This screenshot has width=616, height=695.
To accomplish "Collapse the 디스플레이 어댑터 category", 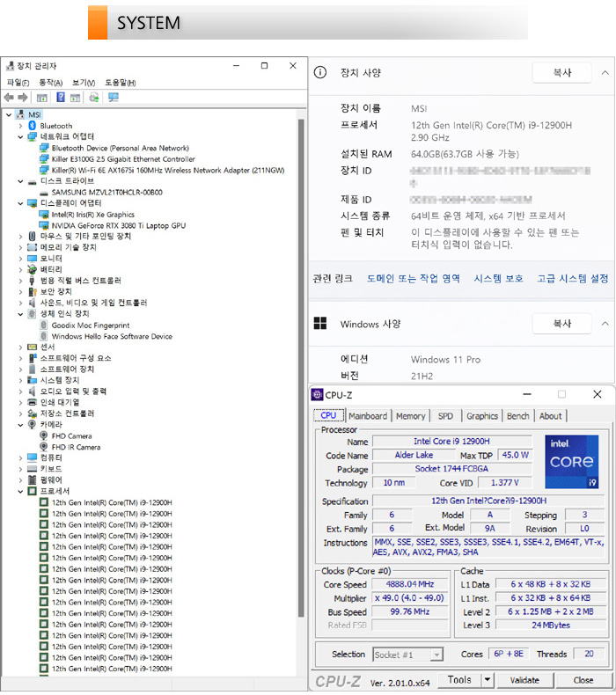I will pyautogui.click(x=20, y=203).
